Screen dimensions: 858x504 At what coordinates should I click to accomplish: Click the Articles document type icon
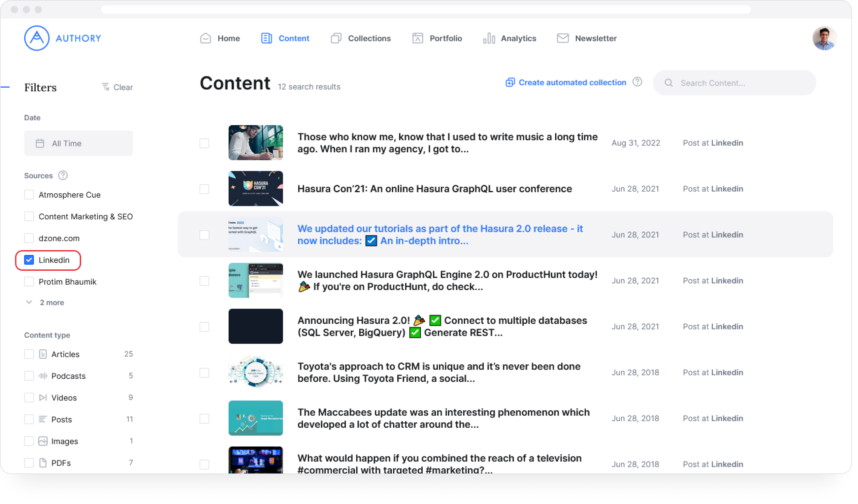43,354
